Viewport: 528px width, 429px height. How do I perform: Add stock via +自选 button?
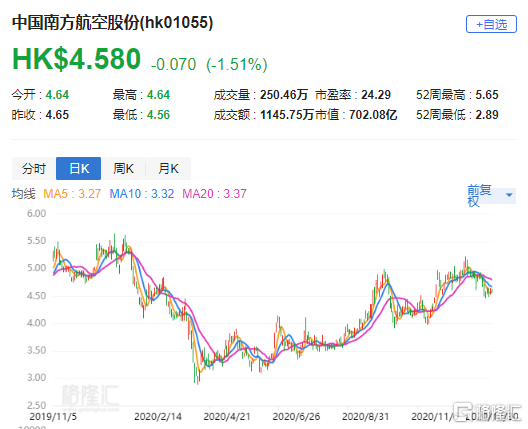coord(491,24)
